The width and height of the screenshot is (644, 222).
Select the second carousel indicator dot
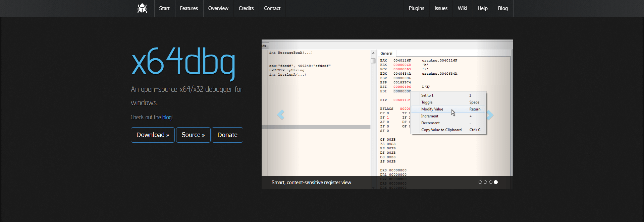tap(485, 182)
